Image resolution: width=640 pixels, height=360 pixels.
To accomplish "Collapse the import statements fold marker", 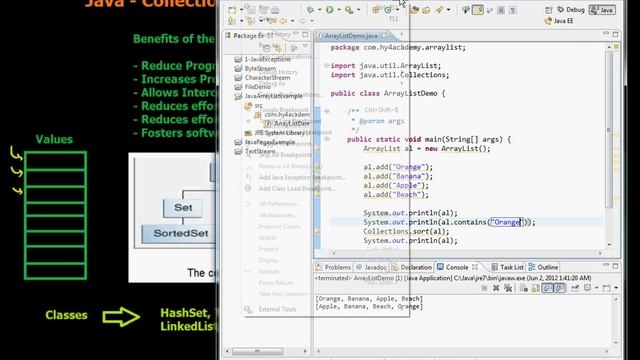I will tap(327, 65).
